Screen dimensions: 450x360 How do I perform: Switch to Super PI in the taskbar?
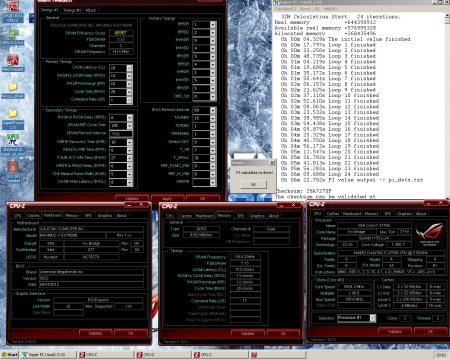tap(48, 355)
